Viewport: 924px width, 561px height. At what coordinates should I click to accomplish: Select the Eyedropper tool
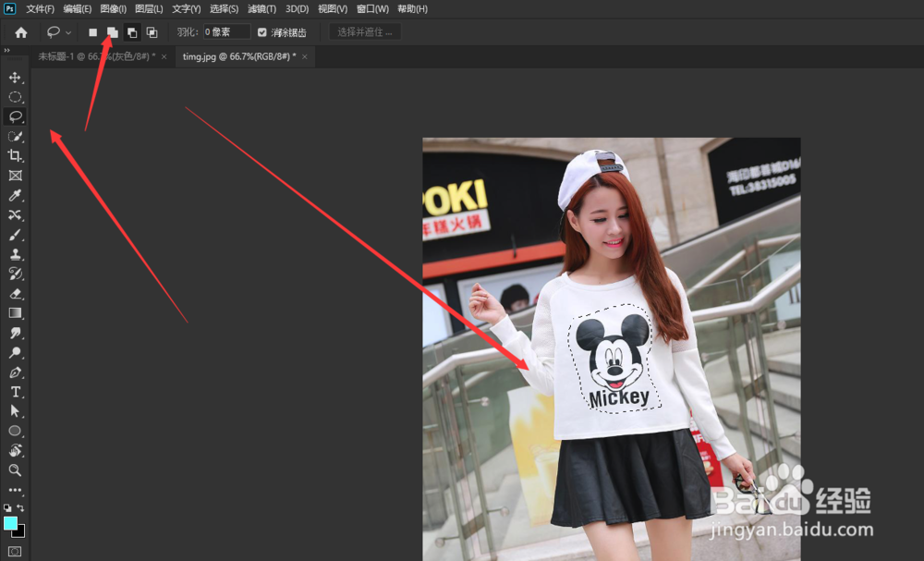click(x=15, y=195)
